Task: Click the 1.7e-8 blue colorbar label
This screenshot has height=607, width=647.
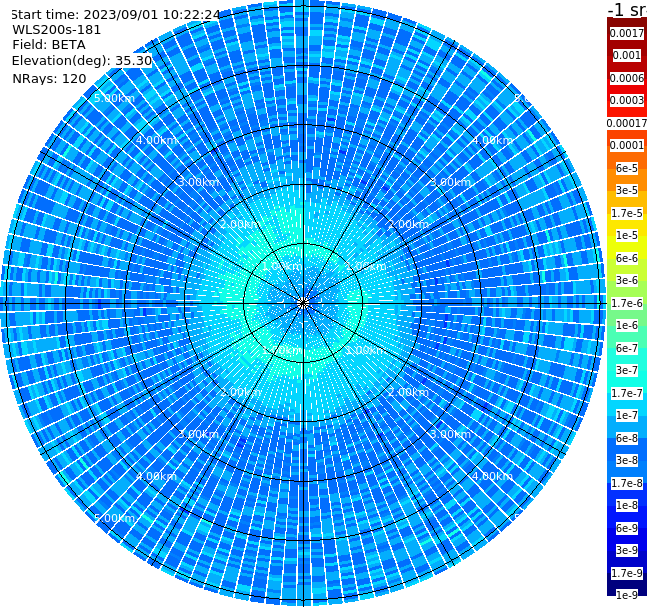Action: pyautogui.click(x=627, y=483)
